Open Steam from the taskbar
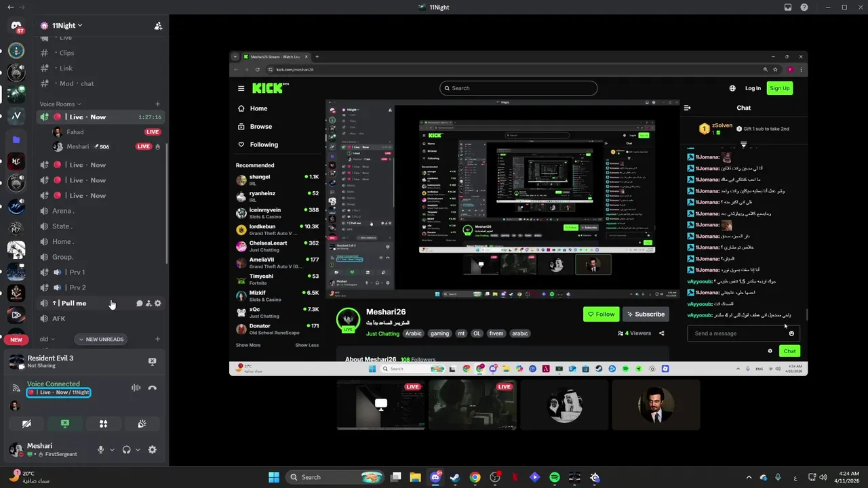868x488 pixels. [x=455, y=477]
